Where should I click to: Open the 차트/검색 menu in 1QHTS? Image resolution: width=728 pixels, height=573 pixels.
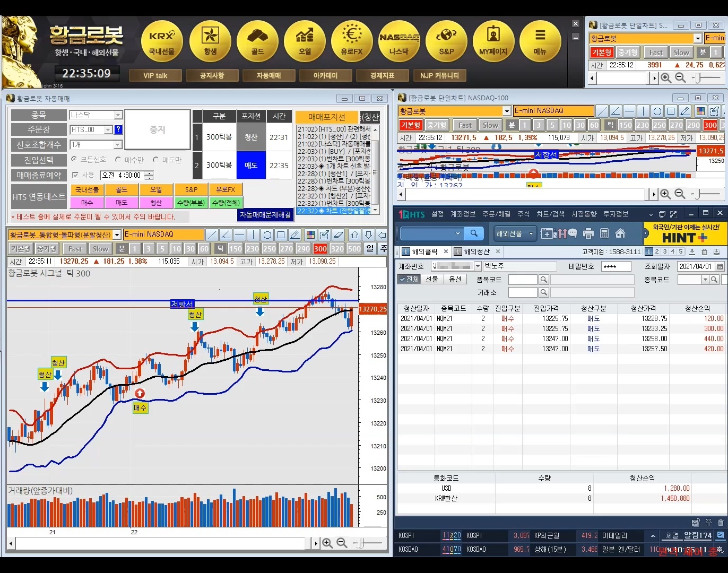click(x=550, y=214)
